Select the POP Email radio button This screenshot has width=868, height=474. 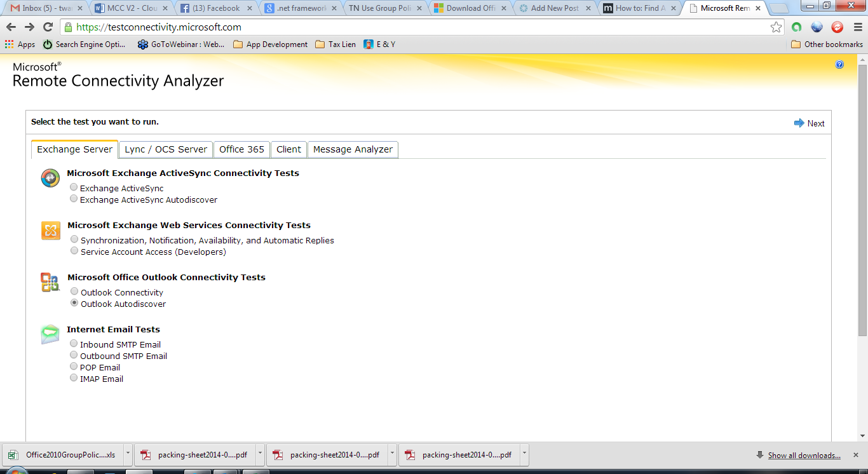click(74, 367)
